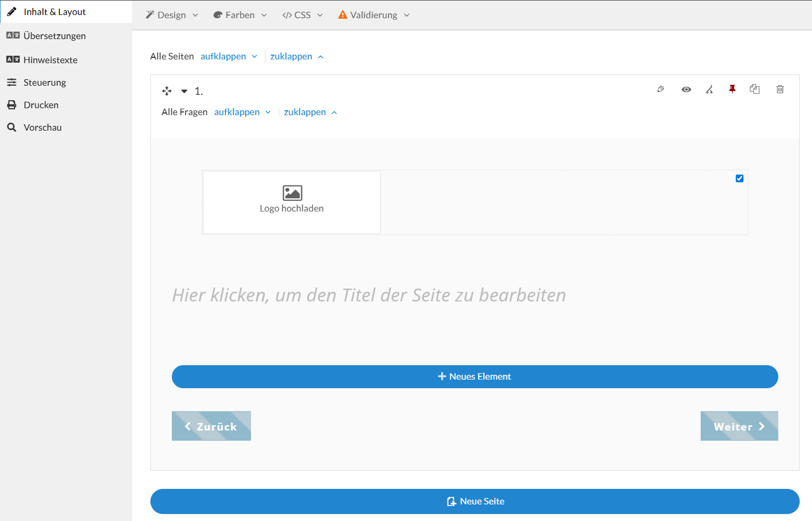
Task: Open page branching logic icon
Action: click(709, 89)
